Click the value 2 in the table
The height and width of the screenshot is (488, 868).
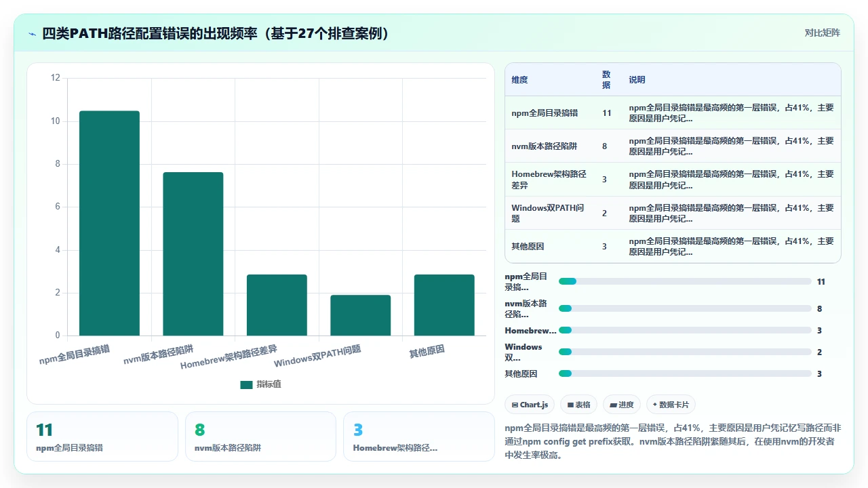[604, 213]
